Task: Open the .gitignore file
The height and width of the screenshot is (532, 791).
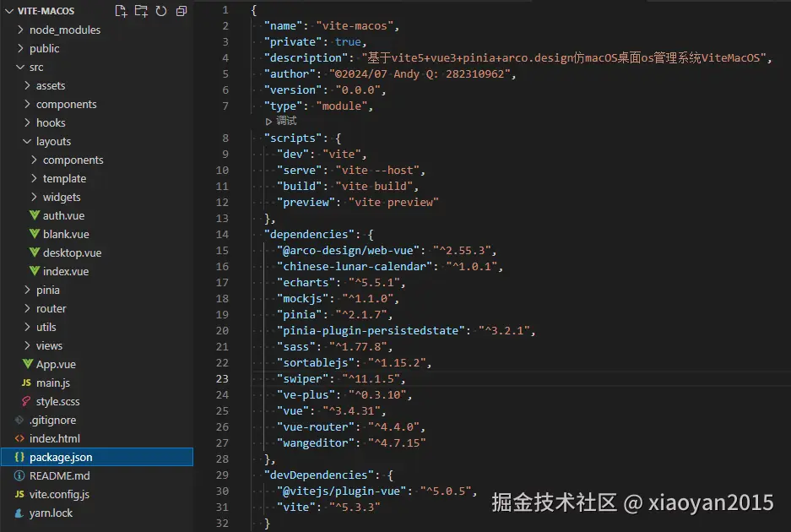Action: 53,420
